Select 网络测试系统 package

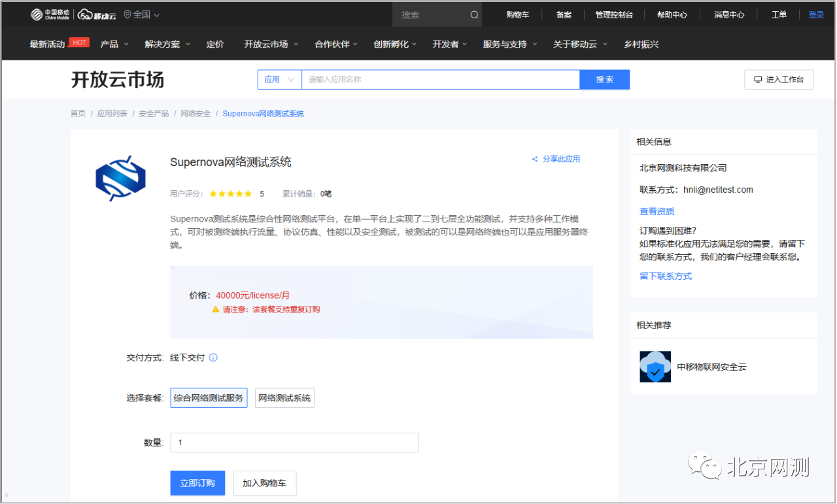coord(284,398)
